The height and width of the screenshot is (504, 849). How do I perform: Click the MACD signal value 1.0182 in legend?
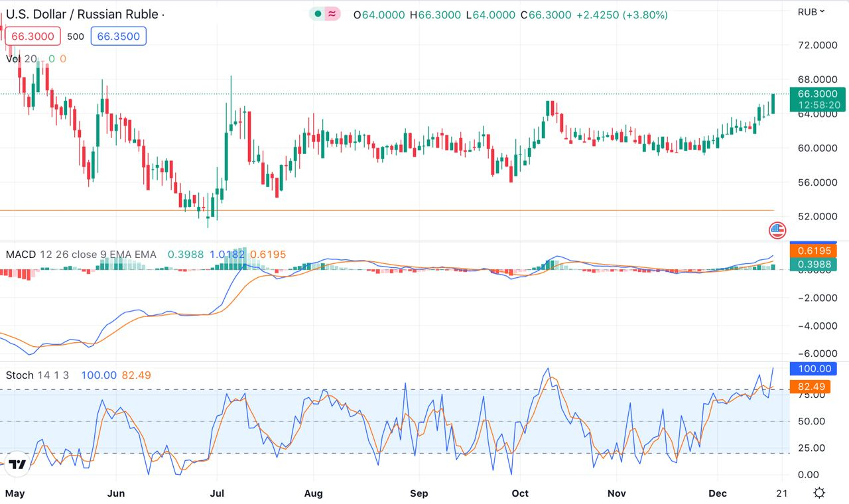(x=228, y=255)
